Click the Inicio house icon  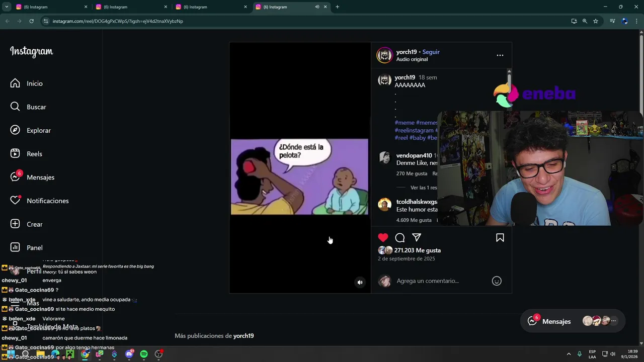(x=15, y=83)
